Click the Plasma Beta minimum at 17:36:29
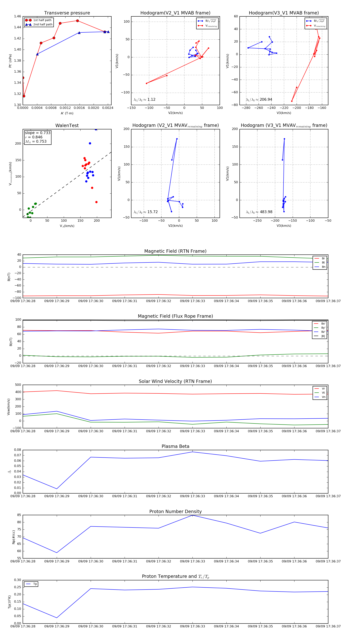 [x=57, y=489]
